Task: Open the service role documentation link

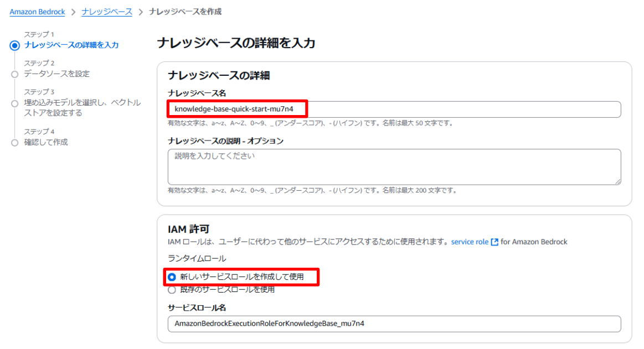Action: pos(470,242)
